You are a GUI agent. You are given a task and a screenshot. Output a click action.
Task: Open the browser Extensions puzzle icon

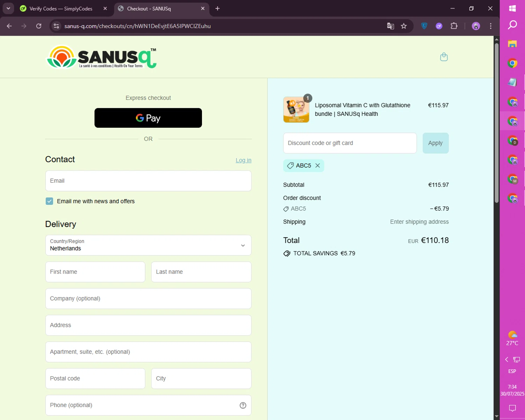(x=454, y=26)
